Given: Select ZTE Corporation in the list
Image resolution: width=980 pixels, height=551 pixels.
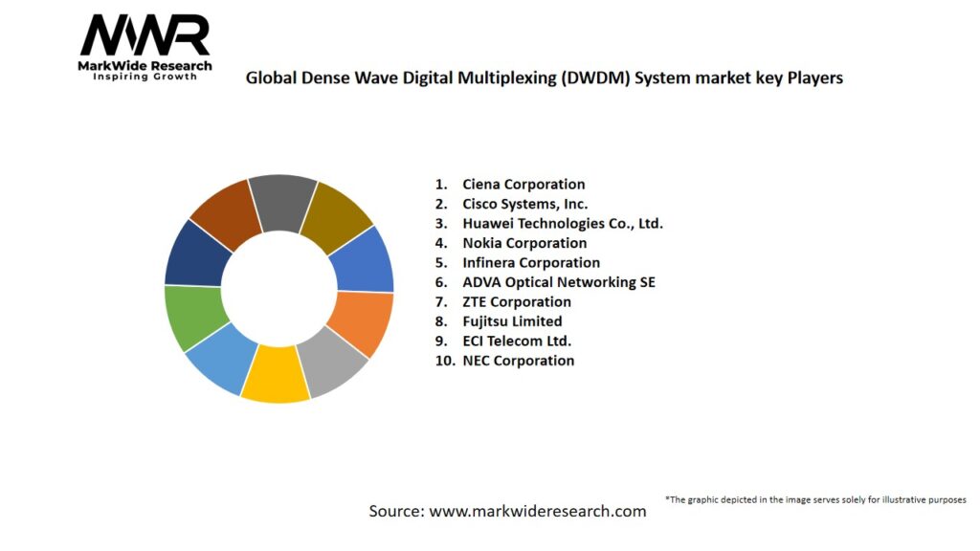Looking at the screenshot, I should 517,301.
